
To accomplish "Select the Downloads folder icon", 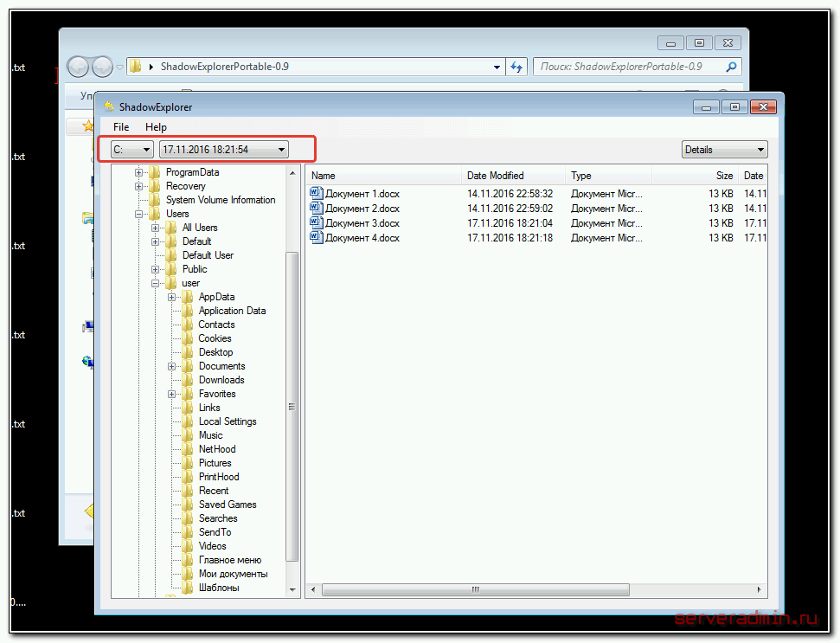I will [187, 380].
